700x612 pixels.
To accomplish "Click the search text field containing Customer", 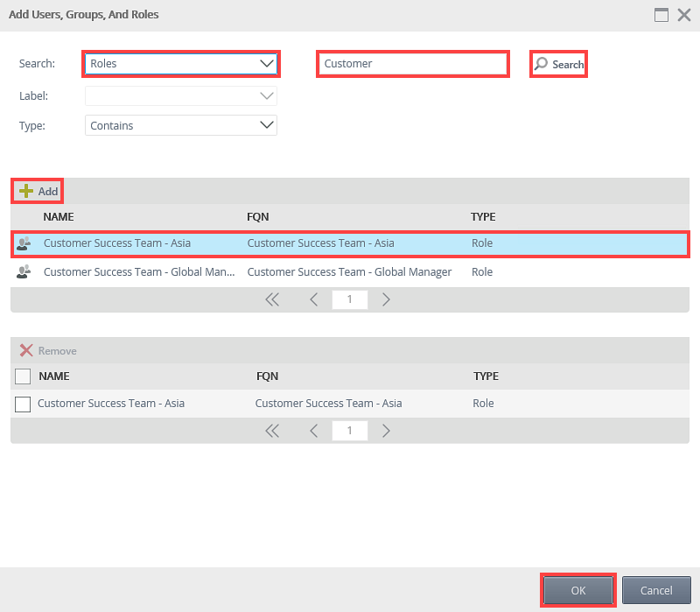I will pos(412,64).
